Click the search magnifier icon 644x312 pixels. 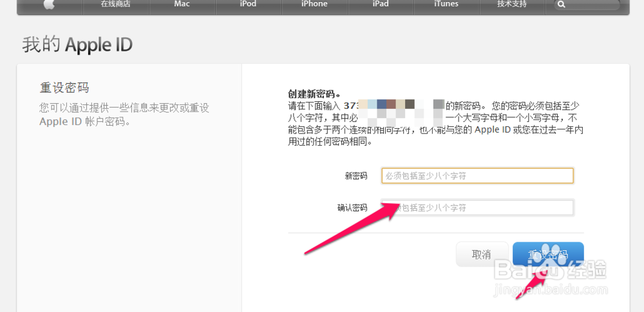pos(562,5)
